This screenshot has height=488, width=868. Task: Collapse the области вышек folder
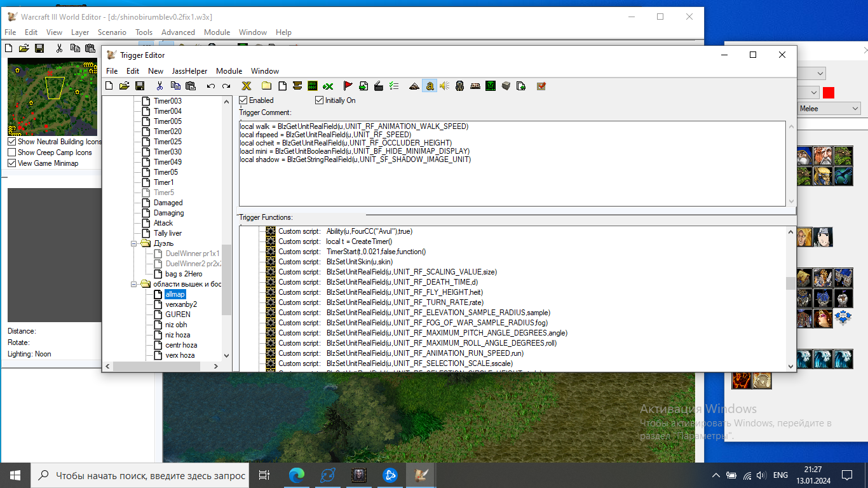pyautogui.click(x=134, y=284)
